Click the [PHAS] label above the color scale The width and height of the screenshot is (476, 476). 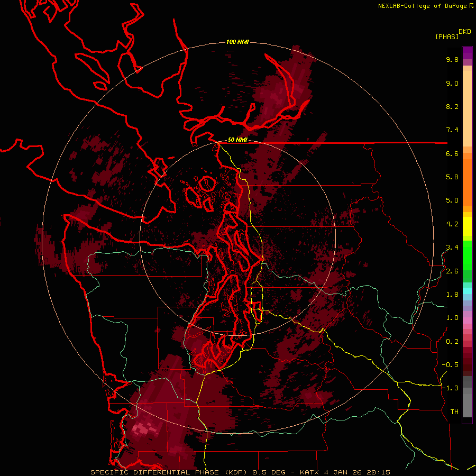[x=447, y=37]
